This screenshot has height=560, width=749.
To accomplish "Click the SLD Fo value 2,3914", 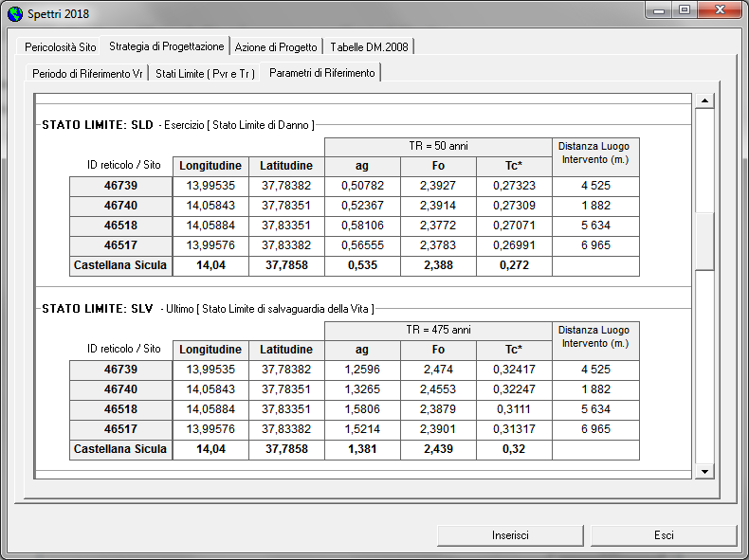I will pos(438,206).
